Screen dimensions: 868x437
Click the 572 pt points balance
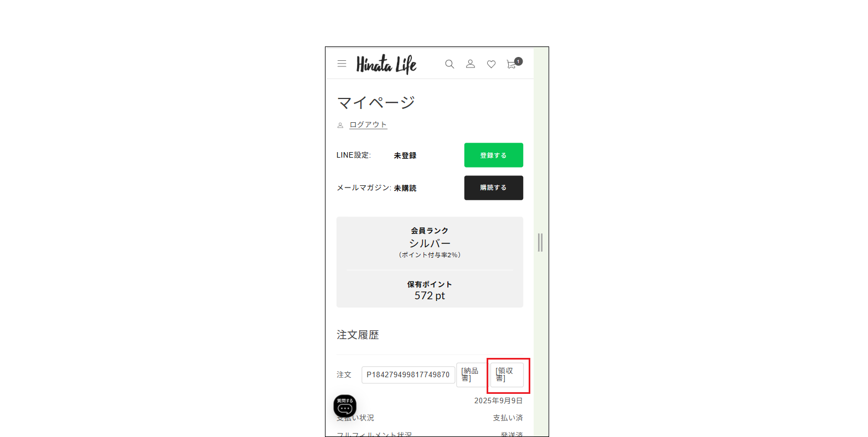click(430, 296)
